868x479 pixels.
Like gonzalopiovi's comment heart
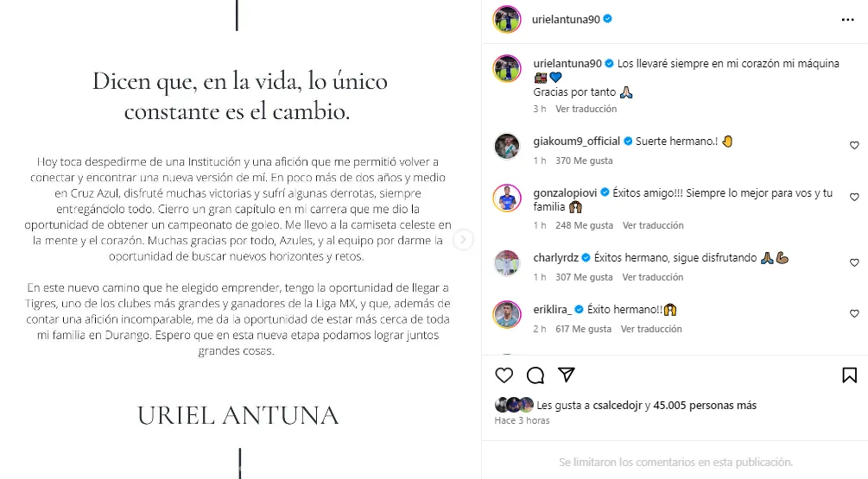854,197
